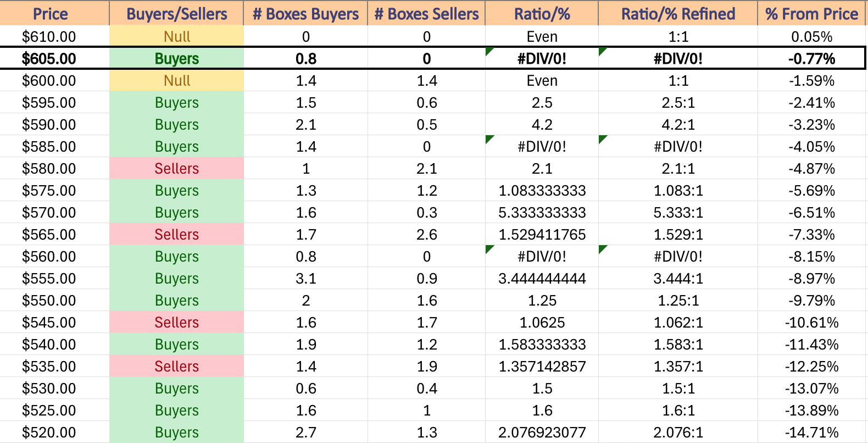Select the $575.00 price cell

click(x=54, y=190)
